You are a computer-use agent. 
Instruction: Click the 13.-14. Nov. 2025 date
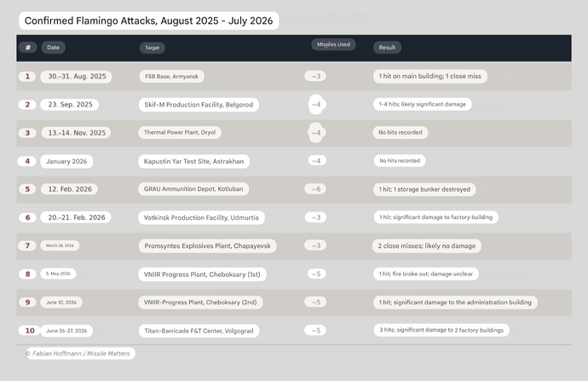click(75, 133)
